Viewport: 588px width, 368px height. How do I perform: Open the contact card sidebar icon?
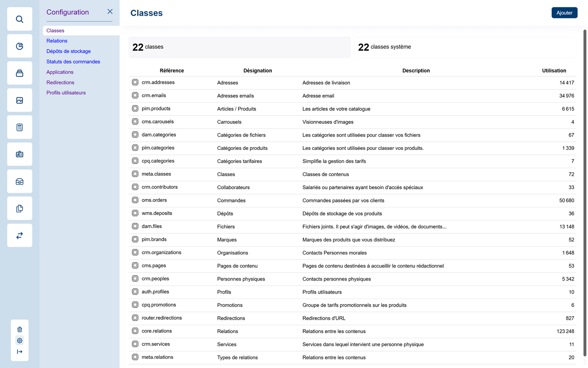click(20, 154)
